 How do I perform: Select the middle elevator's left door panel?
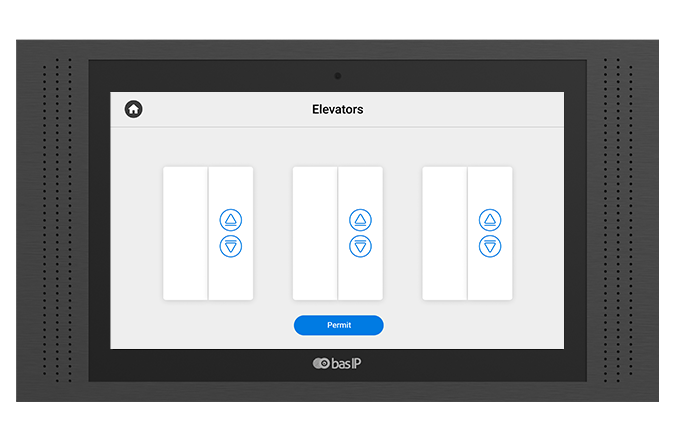click(x=315, y=233)
